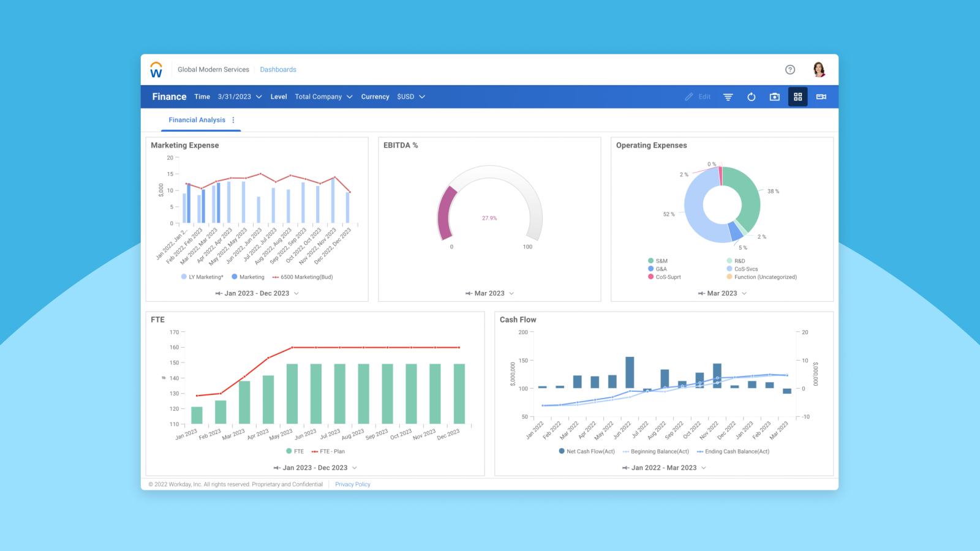Viewport: 980px width, 551px height.
Task: Refresh the Finance dashboard data
Action: pyautogui.click(x=752, y=97)
